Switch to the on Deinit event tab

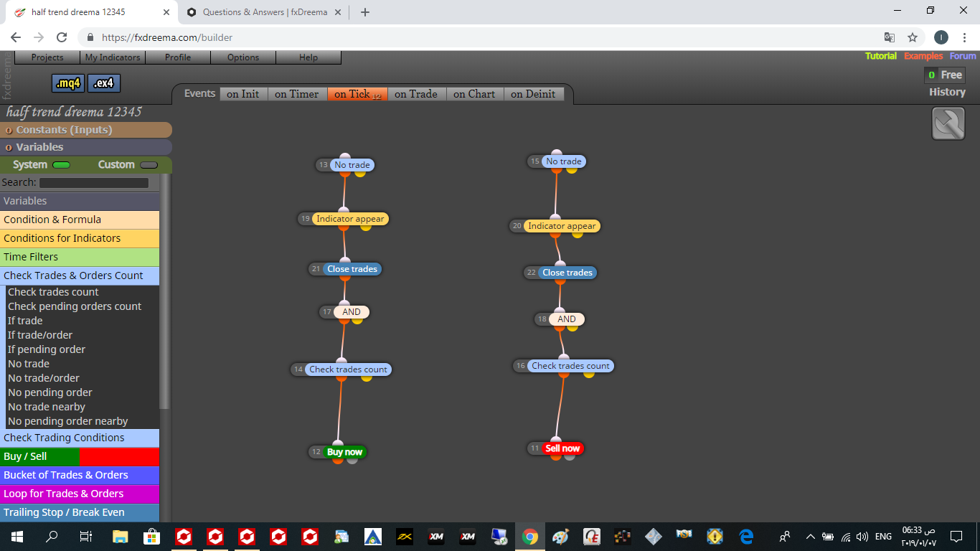[x=533, y=94]
